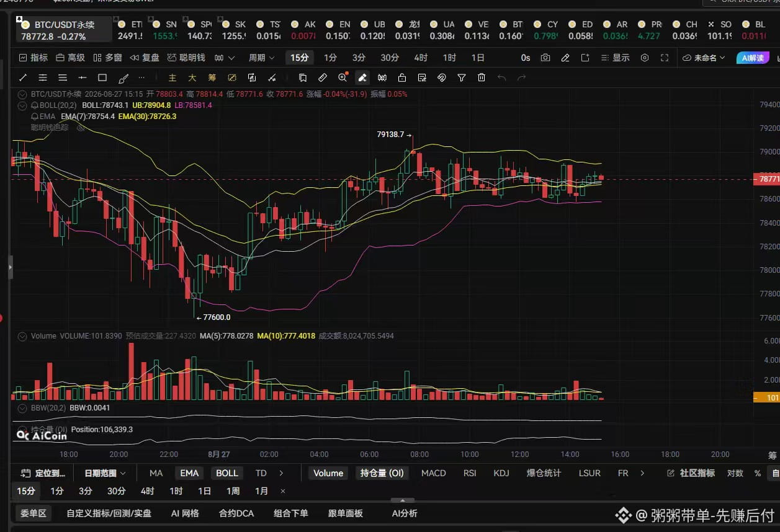Open the 指标 indicators button
This screenshot has height=532, width=780.
tap(34, 58)
